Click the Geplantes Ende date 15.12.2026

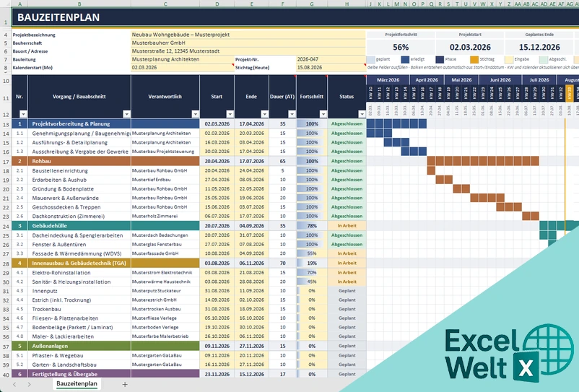(539, 47)
